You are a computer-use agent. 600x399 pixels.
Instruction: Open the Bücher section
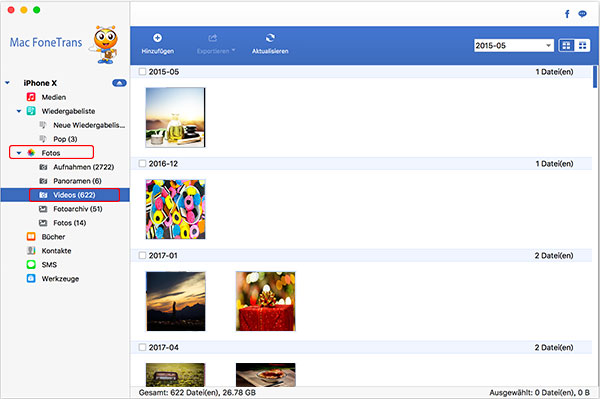(x=53, y=236)
